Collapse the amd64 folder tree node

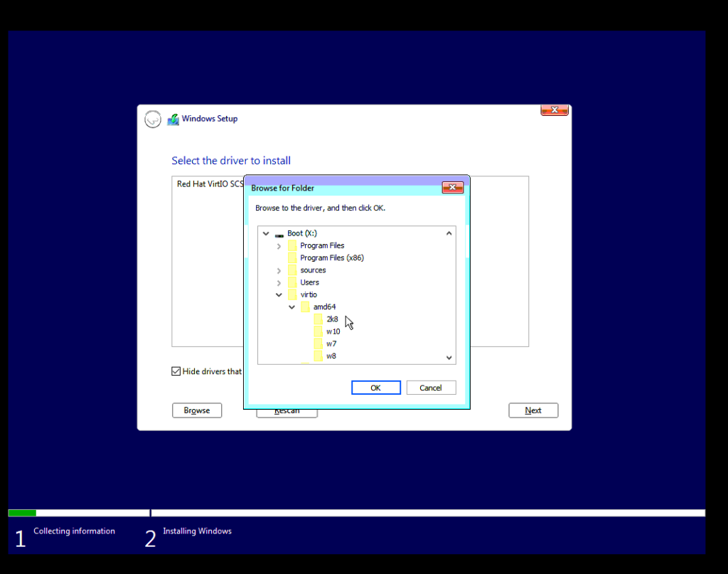coord(291,307)
